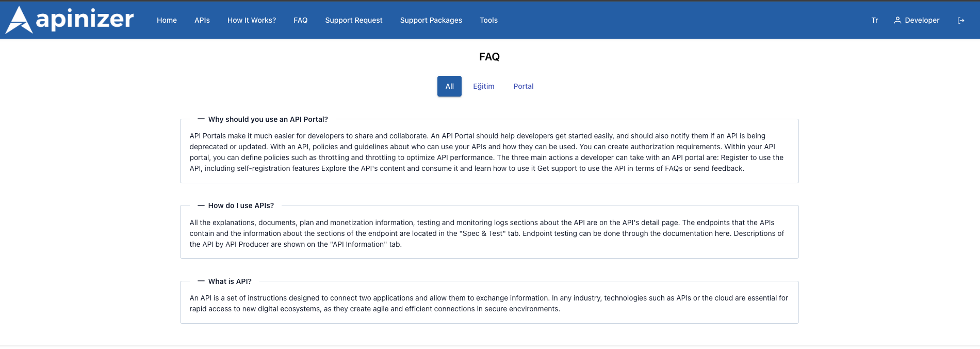
Task: Filter FAQs by Eğitim category
Action: pyautogui.click(x=483, y=86)
